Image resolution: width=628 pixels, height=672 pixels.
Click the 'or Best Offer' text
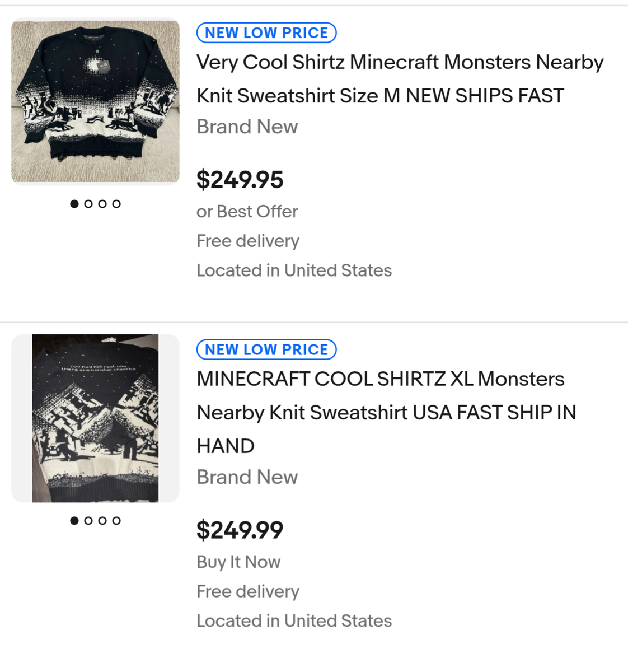tap(247, 212)
